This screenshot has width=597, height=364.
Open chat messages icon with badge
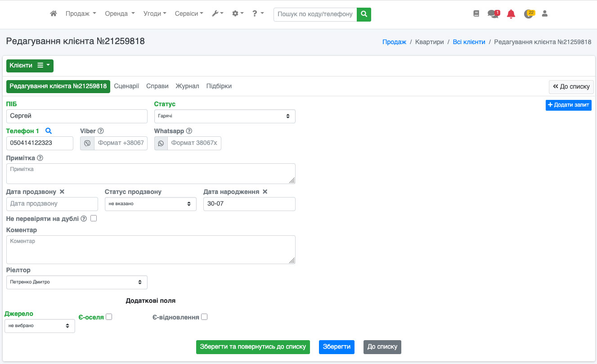[494, 14]
